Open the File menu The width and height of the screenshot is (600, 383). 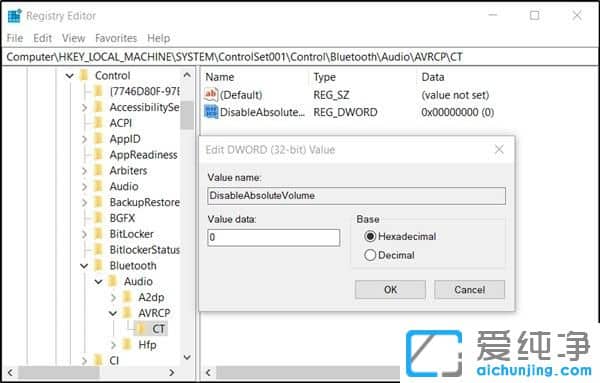[x=15, y=38]
